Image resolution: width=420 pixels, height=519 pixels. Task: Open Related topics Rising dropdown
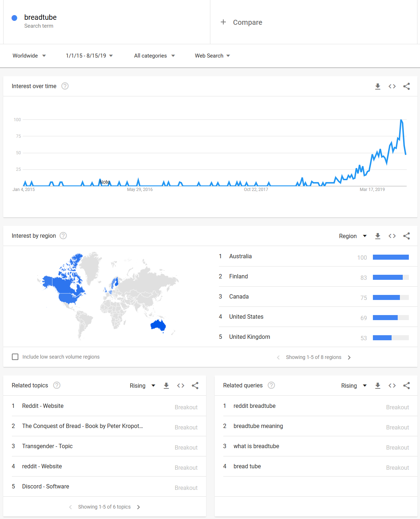point(142,386)
